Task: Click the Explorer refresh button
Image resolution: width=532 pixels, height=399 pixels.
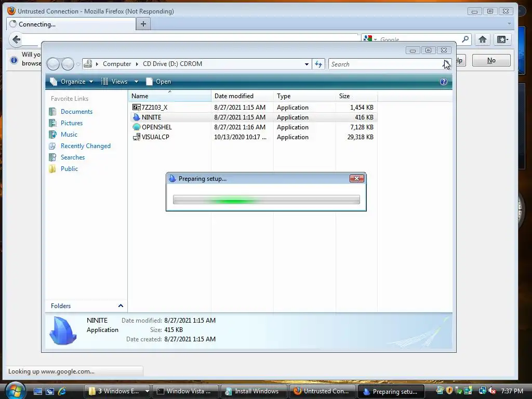Action: pos(318,64)
